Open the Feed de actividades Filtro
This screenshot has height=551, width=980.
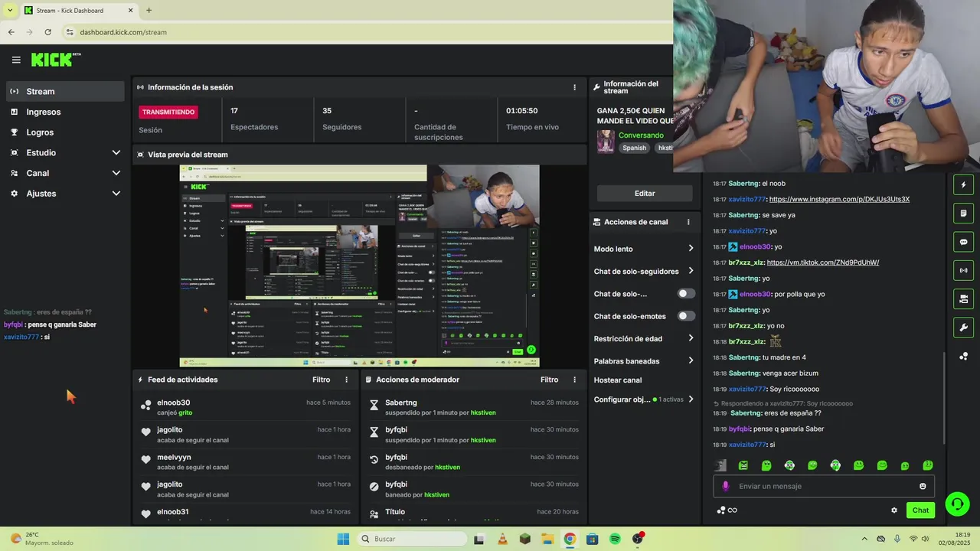[x=321, y=380]
